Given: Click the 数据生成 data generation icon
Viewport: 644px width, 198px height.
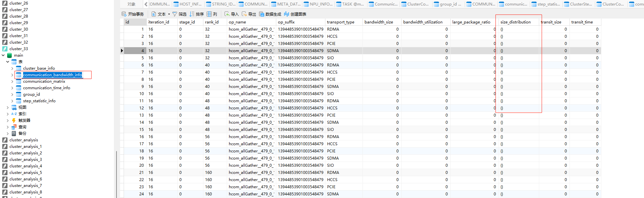Looking at the screenshot, I should 262,14.
